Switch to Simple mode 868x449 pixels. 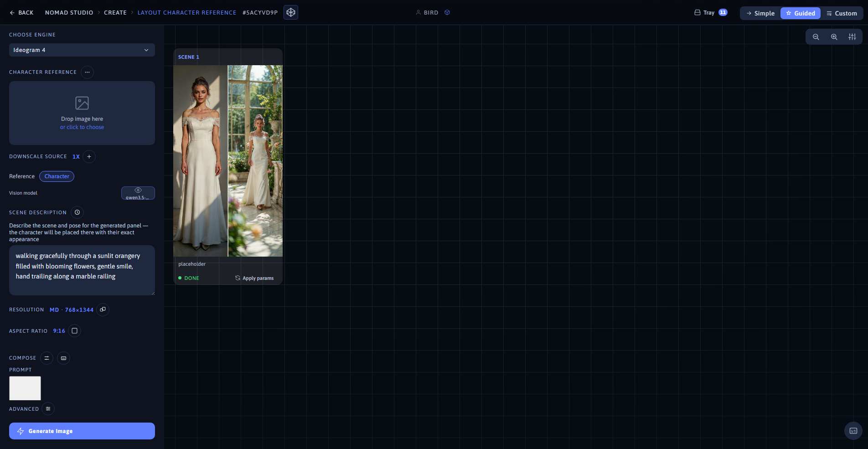tap(760, 13)
